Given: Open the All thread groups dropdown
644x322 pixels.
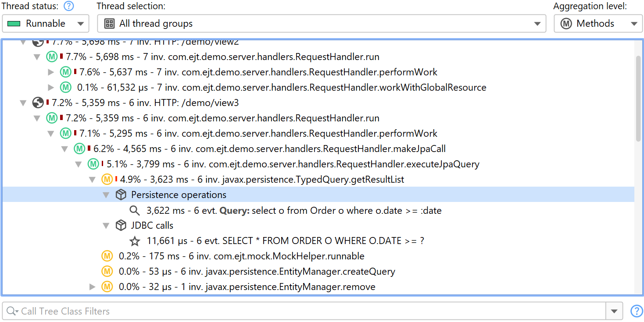Looking at the screenshot, I should coord(321,24).
